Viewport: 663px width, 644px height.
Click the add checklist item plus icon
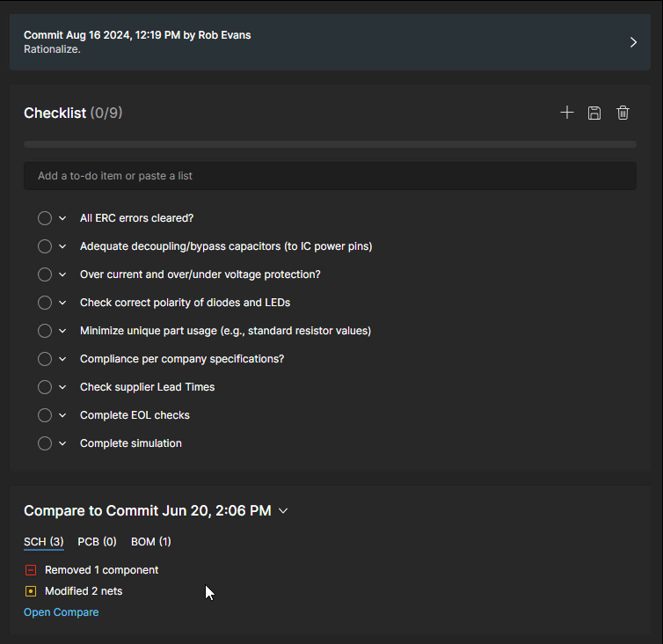tap(567, 113)
